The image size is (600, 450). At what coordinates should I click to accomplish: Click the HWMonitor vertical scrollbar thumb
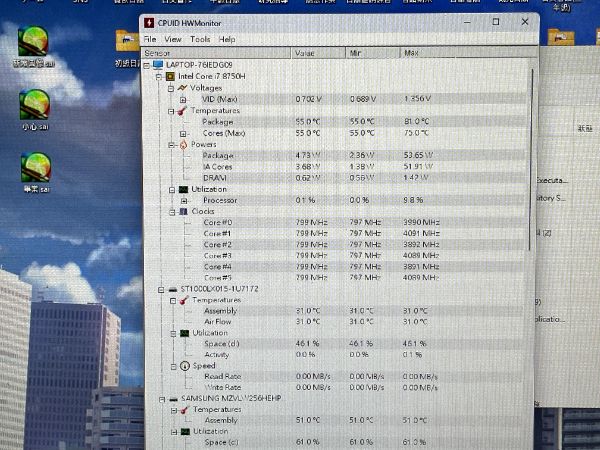click(531, 160)
